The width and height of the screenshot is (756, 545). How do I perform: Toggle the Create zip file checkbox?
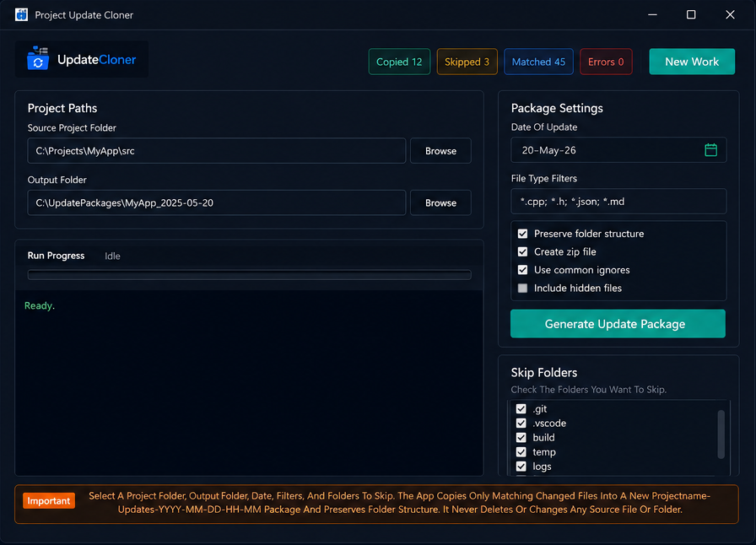tap(522, 251)
